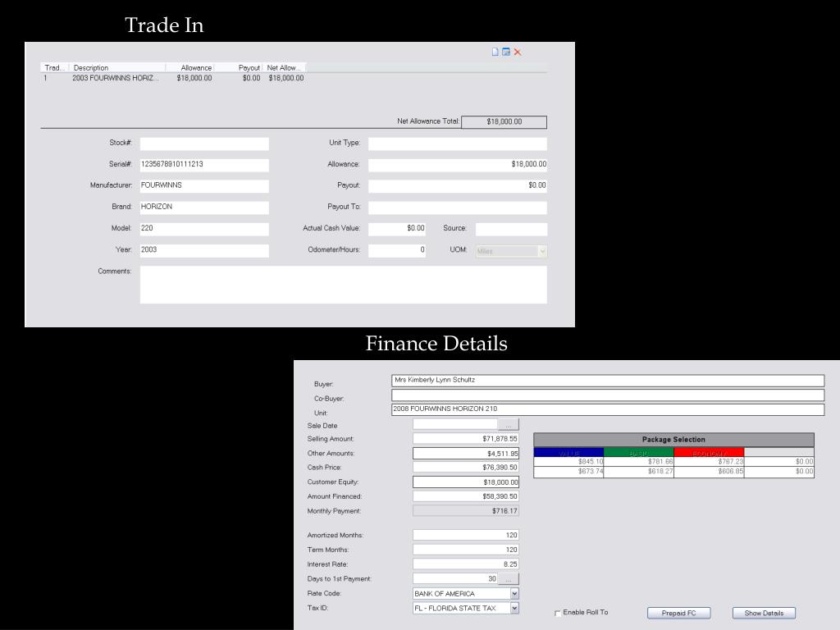
Task: Click the Trad... column header
Action: tap(55, 67)
